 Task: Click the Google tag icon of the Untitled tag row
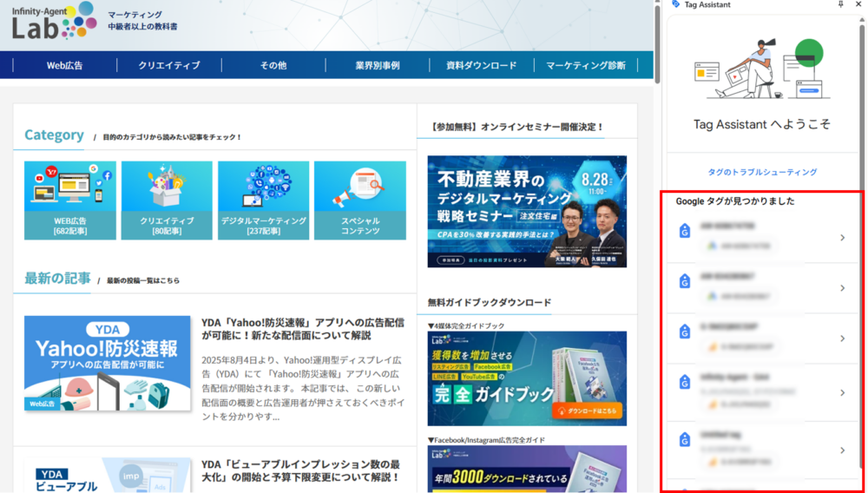coord(686,440)
